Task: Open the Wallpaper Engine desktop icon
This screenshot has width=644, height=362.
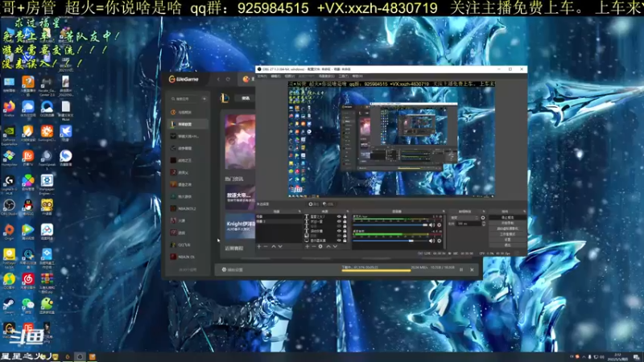Action: click(x=47, y=183)
